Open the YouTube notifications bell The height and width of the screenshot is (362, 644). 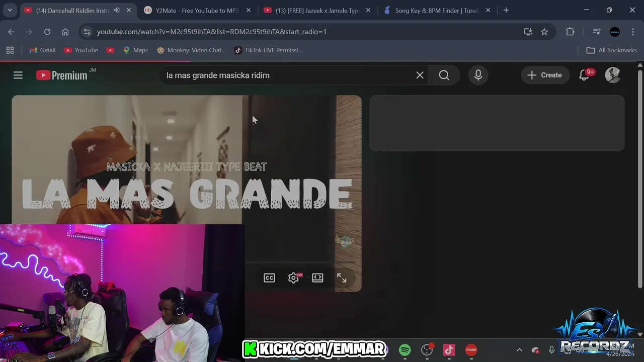coord(585,75)
